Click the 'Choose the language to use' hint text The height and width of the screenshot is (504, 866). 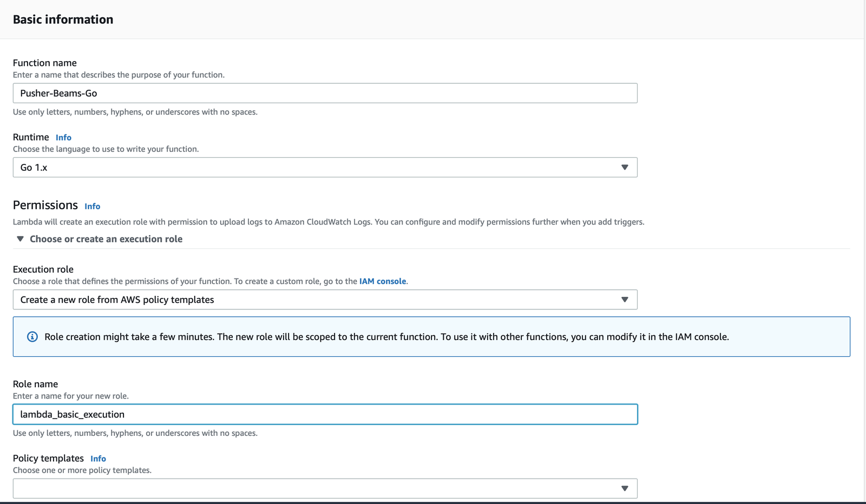[x=106, y=149]
